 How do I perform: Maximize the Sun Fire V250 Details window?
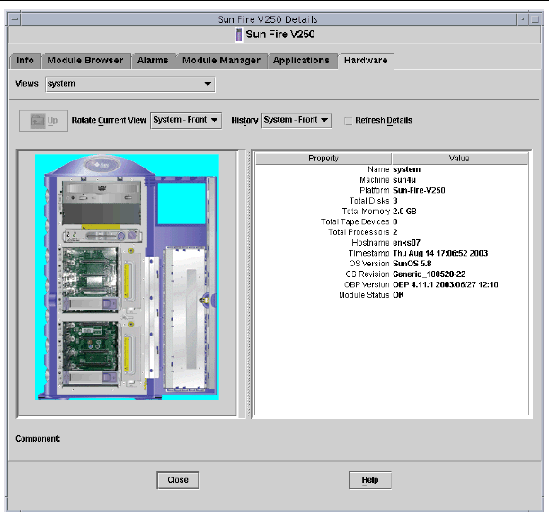535,19
